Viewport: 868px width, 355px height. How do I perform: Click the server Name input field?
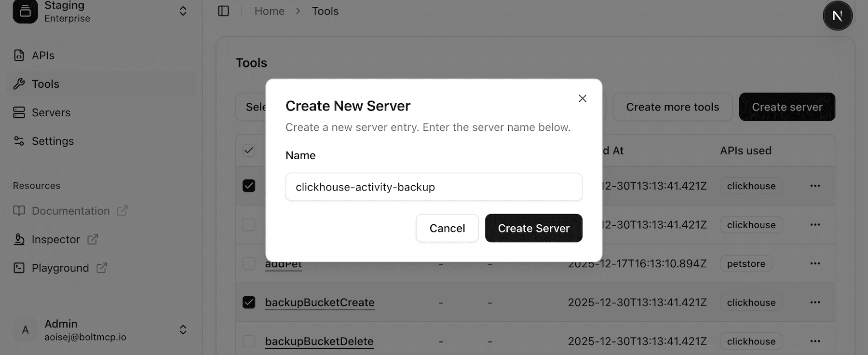[x=434, y=187]
